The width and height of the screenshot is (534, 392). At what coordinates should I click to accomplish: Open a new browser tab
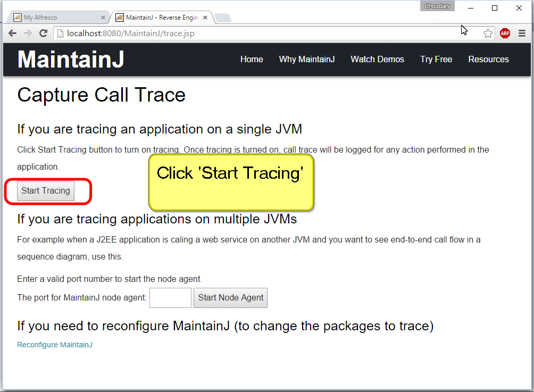223,18
